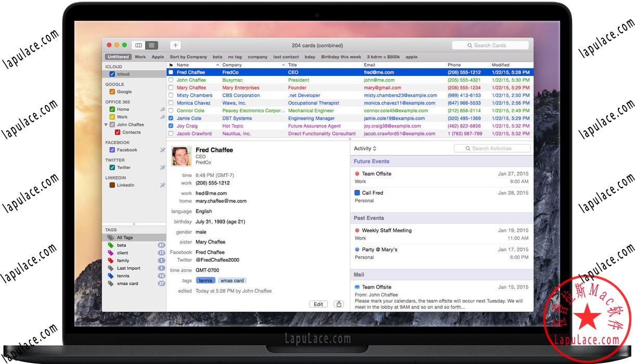The width and height of the screenshot is (635, 364).
Task: Select the Joy Craig contact row
Action: (350, 126)
